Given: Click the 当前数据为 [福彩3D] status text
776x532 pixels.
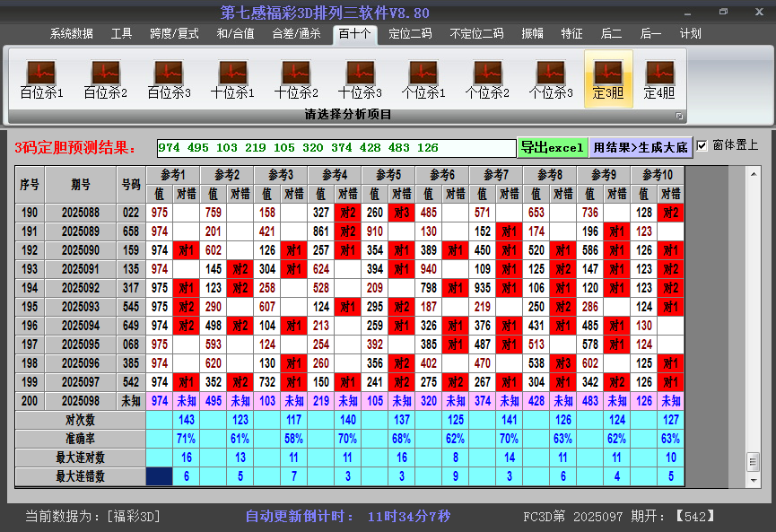Looking at the screenshot, I should (92, 517).
